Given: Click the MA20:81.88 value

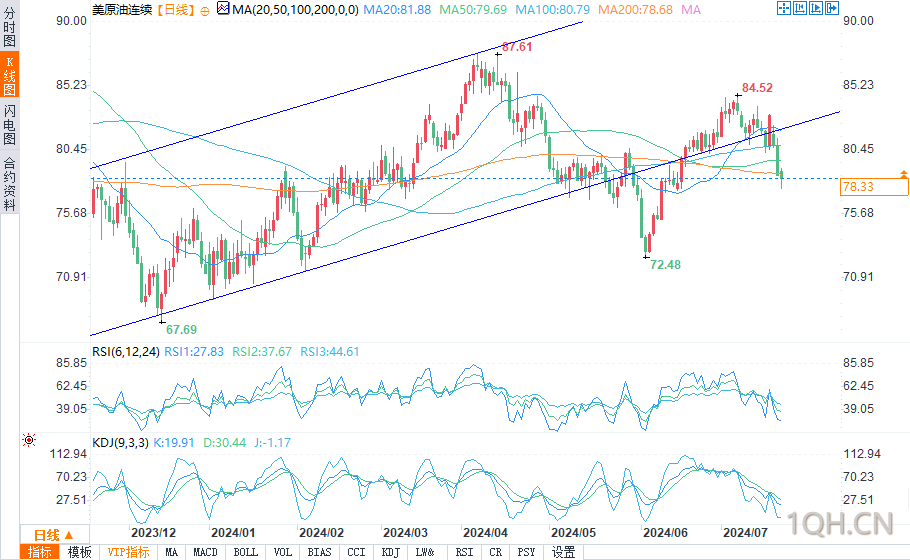Looking at the screenshot, I should point(397,10).
